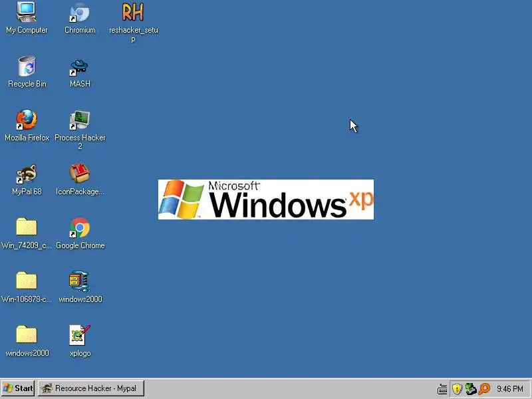The width and height of the screenshot is (532, 399).
Task: Click the 'Process Hacker 2' icon label
Action: coord(80,142)
